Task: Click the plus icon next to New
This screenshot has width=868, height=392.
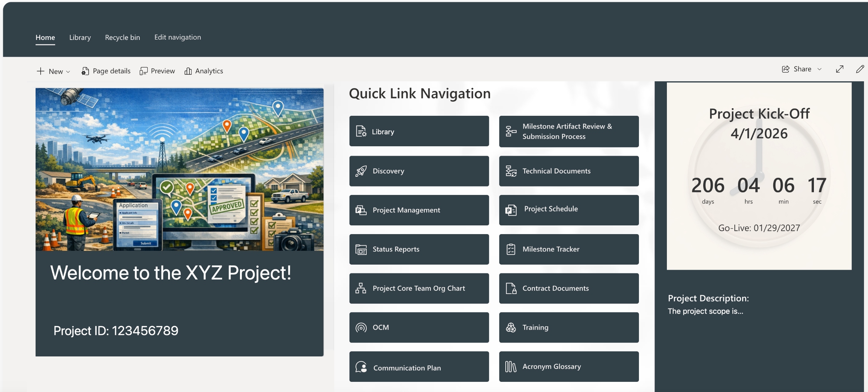Action: tap(40, 71)
